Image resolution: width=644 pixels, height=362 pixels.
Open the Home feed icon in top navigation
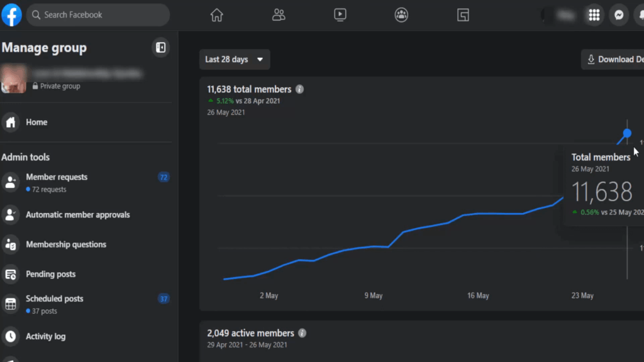click(x=216, y=15)
